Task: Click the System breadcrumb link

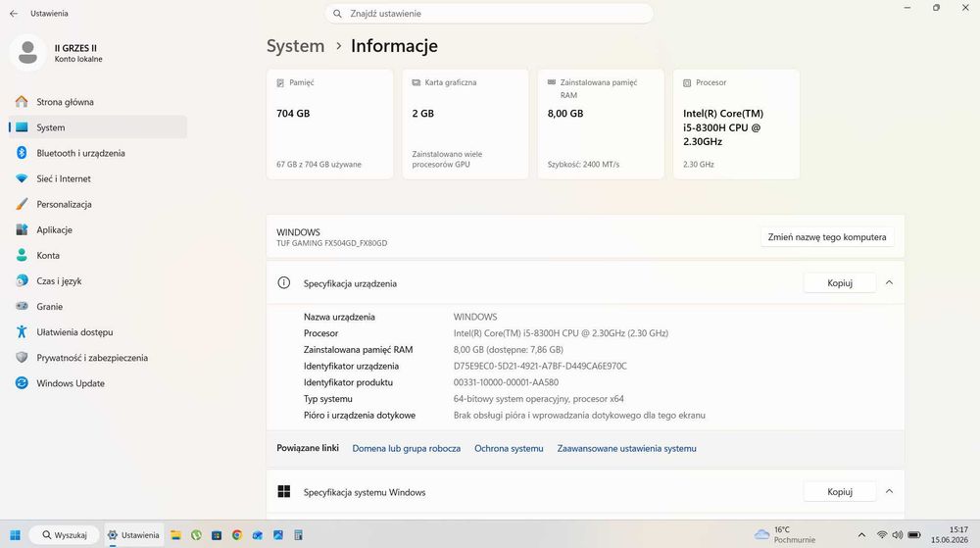Action: tap(296, 46)
